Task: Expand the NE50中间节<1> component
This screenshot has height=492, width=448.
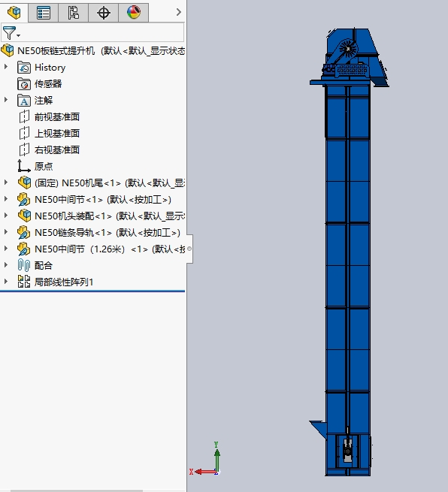Action: pos(6,198)
